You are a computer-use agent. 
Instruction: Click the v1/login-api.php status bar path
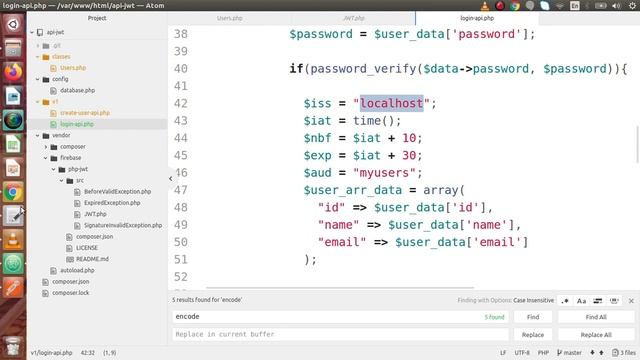click(51, 353)
